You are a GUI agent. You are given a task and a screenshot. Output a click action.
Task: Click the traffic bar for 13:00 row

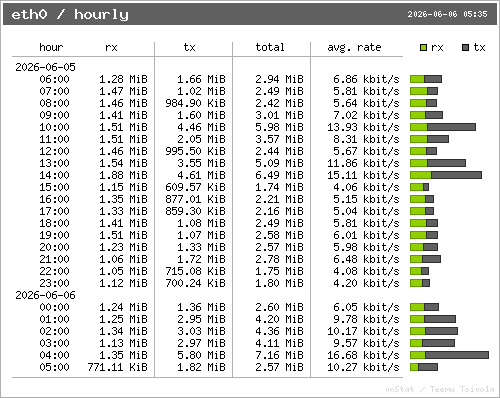[x=438, y=163]
